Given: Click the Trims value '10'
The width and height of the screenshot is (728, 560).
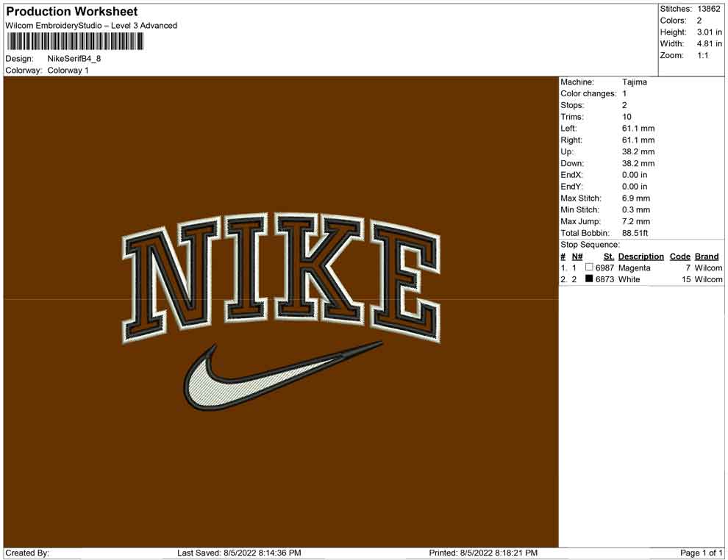Looking at the screenshot, I should pyautogui.click(x=627, y=116).
